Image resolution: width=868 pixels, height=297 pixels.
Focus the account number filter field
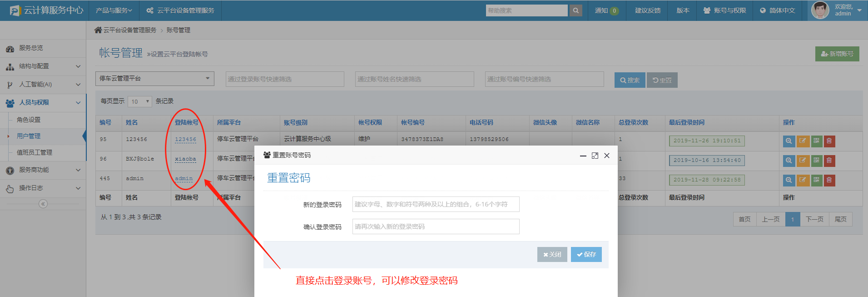point(544,79)
